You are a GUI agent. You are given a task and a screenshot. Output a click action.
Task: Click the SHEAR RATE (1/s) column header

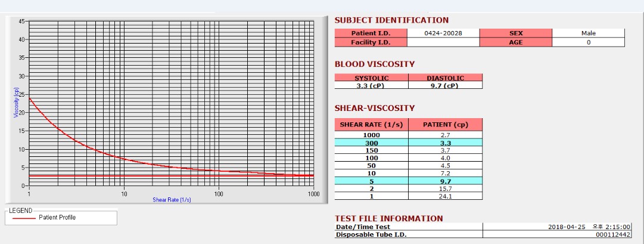[371, 125]
